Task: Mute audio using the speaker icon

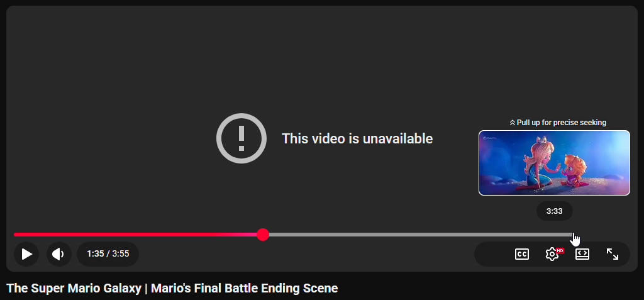Action: coord(58,254)
